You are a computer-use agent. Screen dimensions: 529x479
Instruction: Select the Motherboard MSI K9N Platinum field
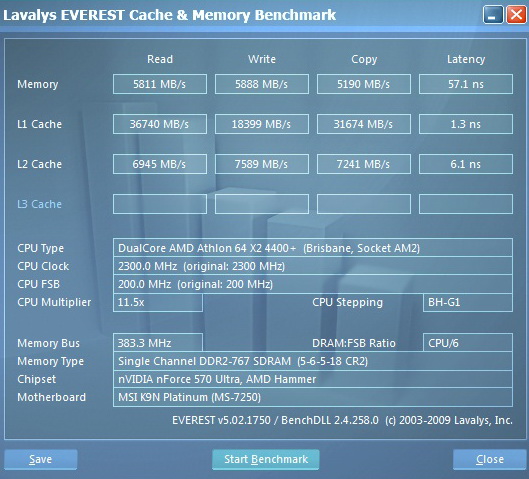click(313, 397)
